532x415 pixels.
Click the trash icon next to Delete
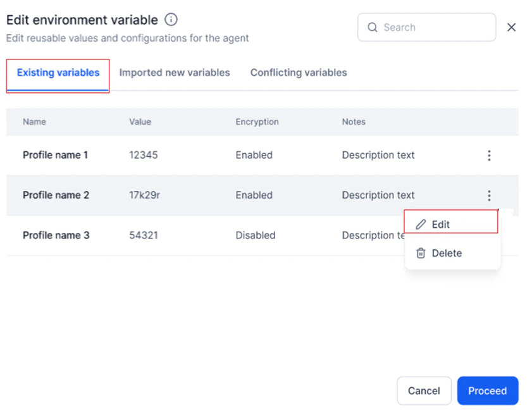(x=421, y=253)
